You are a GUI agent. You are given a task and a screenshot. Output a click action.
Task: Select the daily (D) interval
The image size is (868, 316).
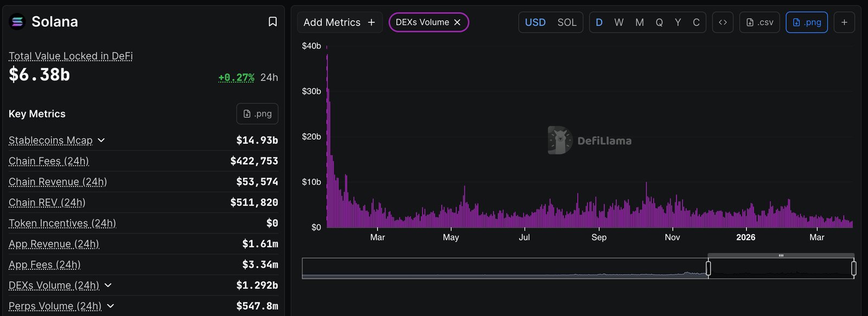tap(599, 22)
